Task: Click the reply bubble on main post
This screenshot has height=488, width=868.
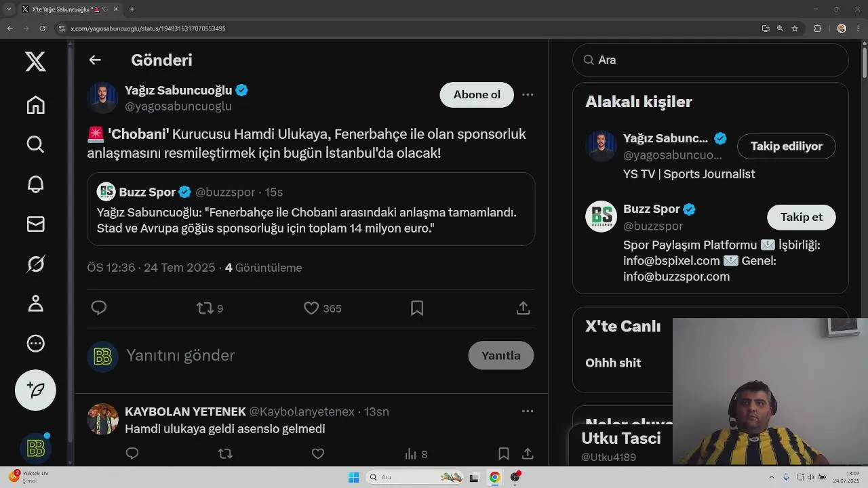Action: coord(99,308)
